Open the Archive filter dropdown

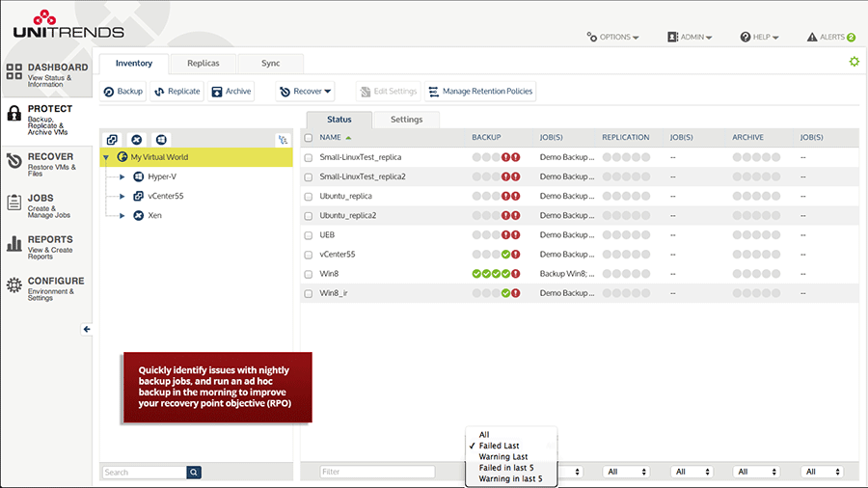coord(756,472)
